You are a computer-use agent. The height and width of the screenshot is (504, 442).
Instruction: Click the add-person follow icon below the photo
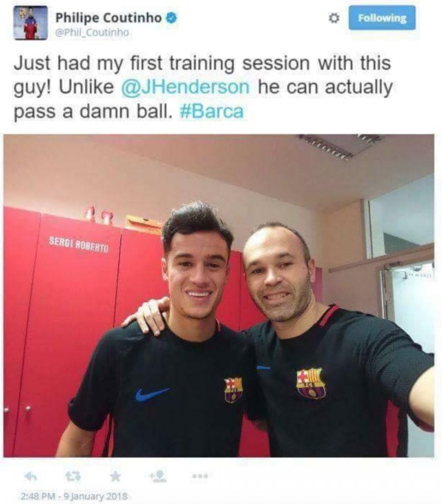[x=158, y=476]
